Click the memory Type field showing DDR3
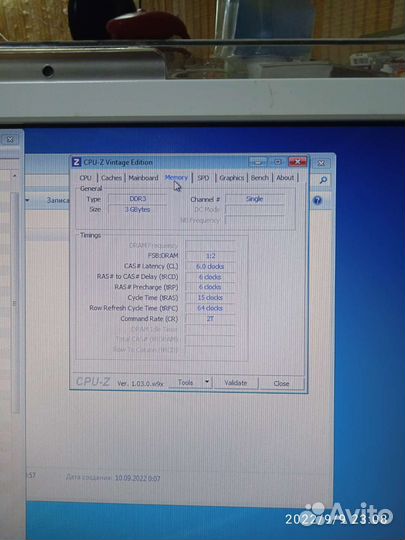Image resolution: width=405 pixels, height=540 pixels. pos(138,199)
